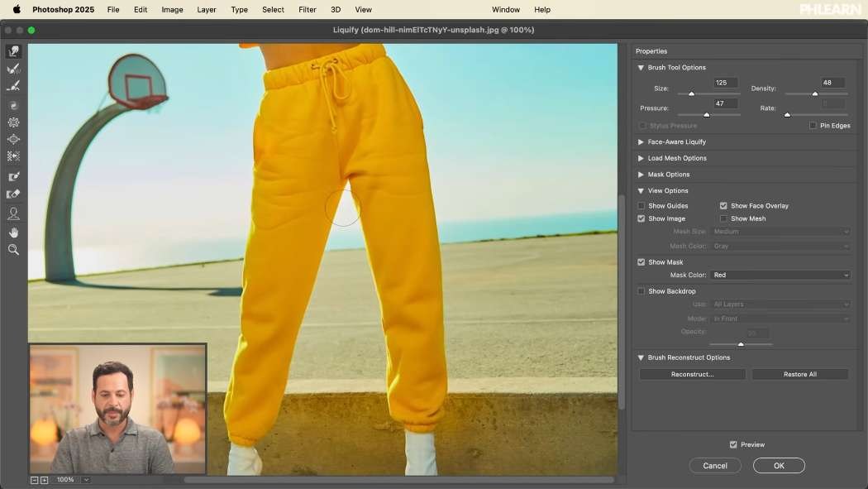Screen dimensions: 868x489
Task: Click the Size value field
Action: 725,83
